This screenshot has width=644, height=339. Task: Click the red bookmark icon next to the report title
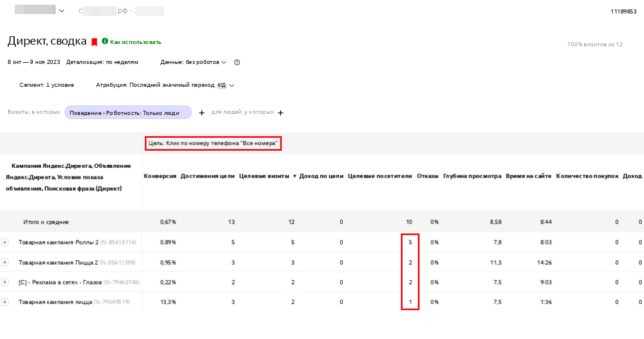[94, 42]
